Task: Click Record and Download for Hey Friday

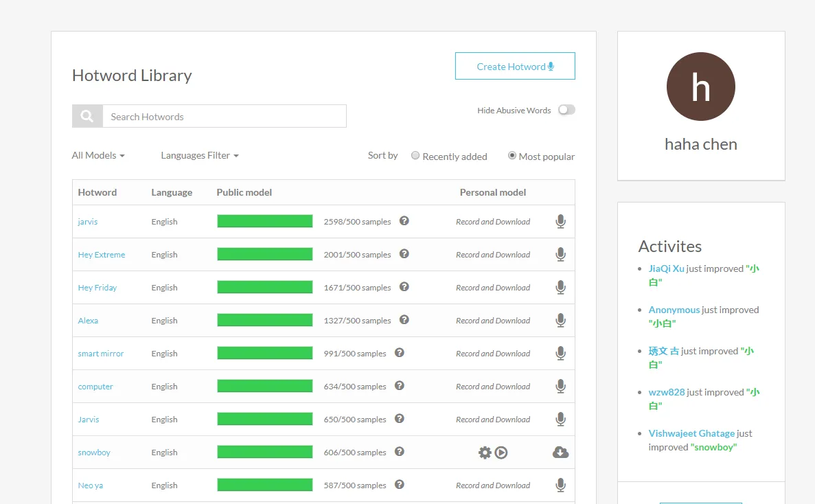Action: pos(493,287)
